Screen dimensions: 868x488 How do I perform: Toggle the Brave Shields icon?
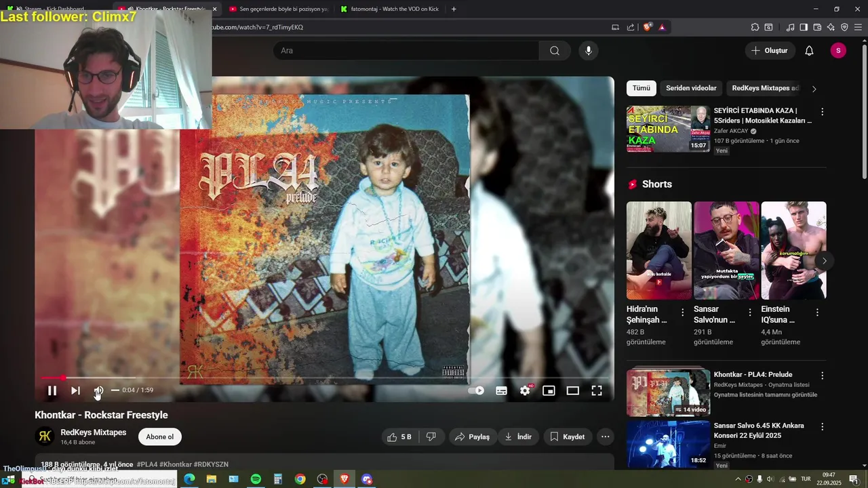pos(648,27)
